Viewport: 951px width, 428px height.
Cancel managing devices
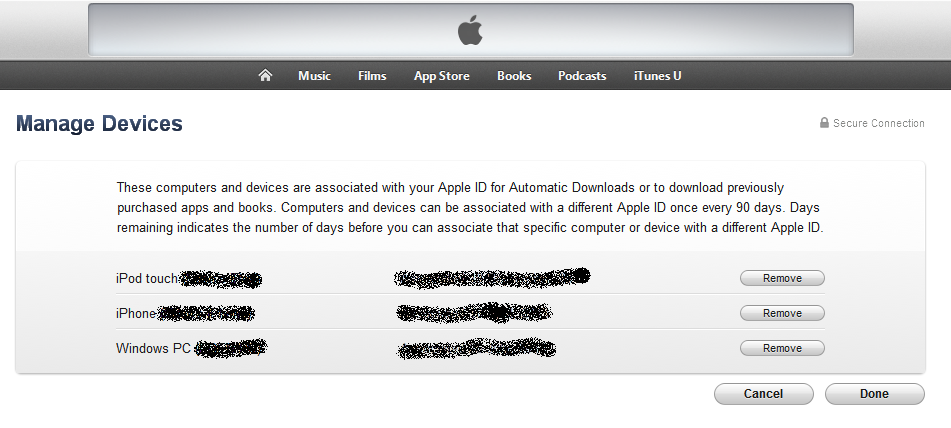pyautogui.click(x=763, y=394)
